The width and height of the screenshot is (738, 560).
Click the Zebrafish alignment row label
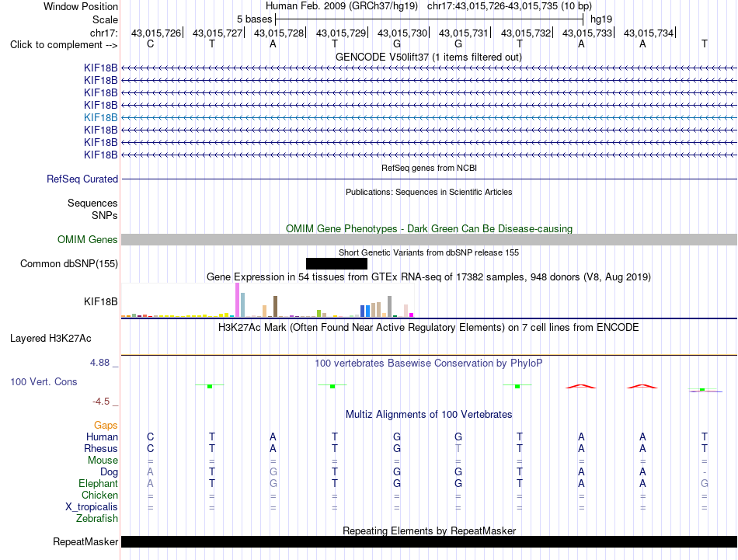[97, 519]
